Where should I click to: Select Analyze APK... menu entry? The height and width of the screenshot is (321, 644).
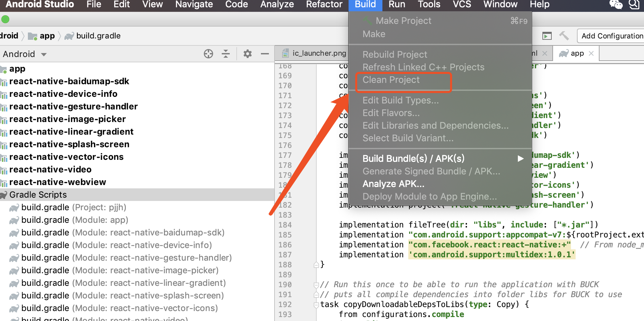coord(440,184)
